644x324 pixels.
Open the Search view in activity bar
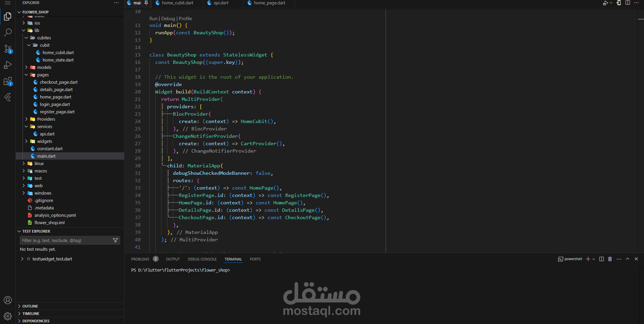8,32
